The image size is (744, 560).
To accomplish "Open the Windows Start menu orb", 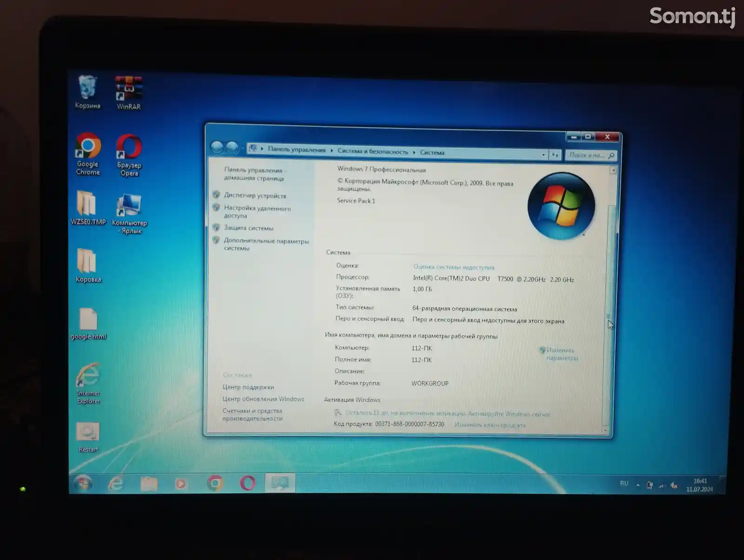I will click(84, 484).
